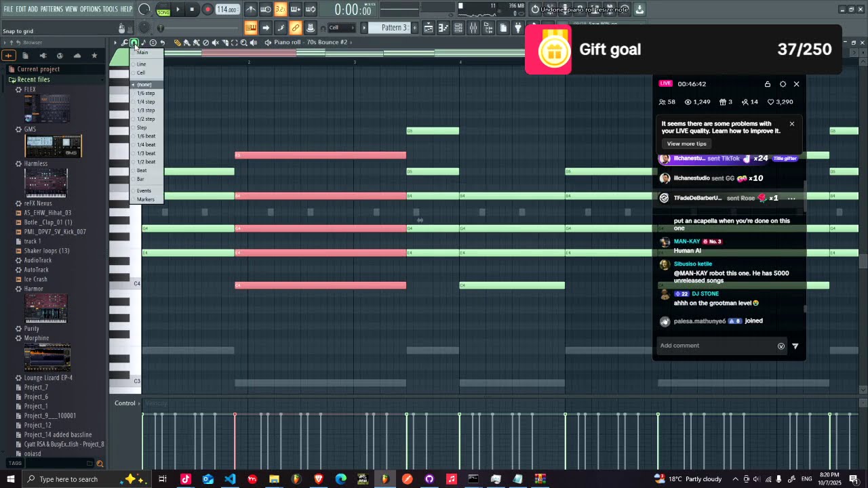Click the View more tips button
This screenshot has width=868, height=488.
click(x=686, y=144)
